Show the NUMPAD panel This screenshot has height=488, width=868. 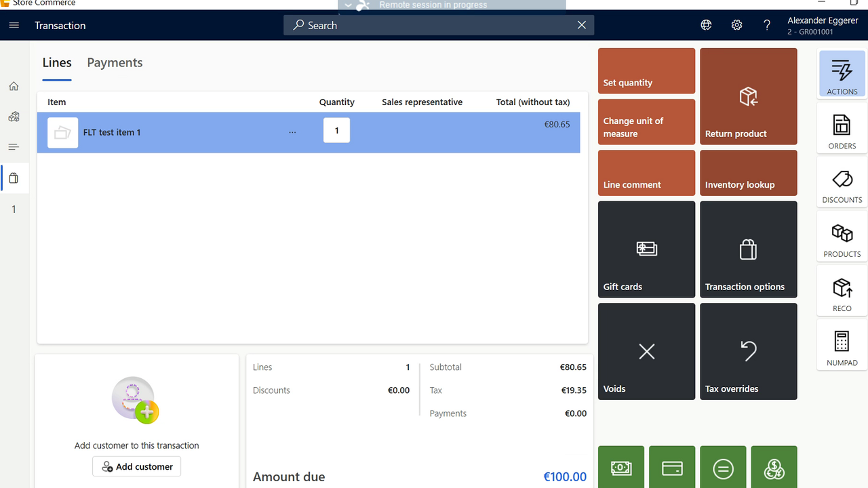(842, 346)
